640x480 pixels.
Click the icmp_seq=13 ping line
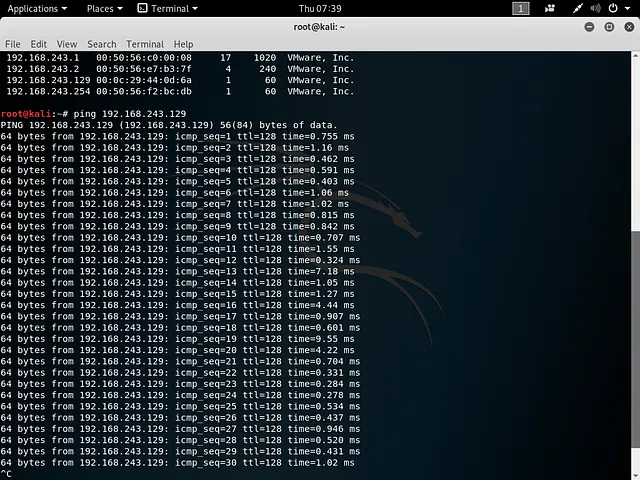[178, 271]
